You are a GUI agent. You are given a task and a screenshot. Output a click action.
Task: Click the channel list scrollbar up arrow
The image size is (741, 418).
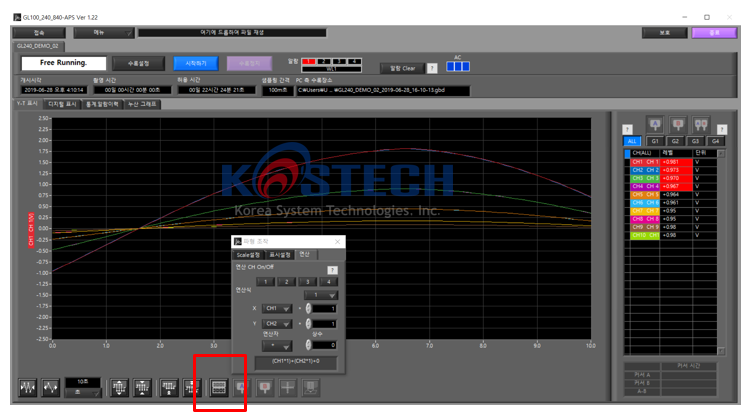pos(721,153)
